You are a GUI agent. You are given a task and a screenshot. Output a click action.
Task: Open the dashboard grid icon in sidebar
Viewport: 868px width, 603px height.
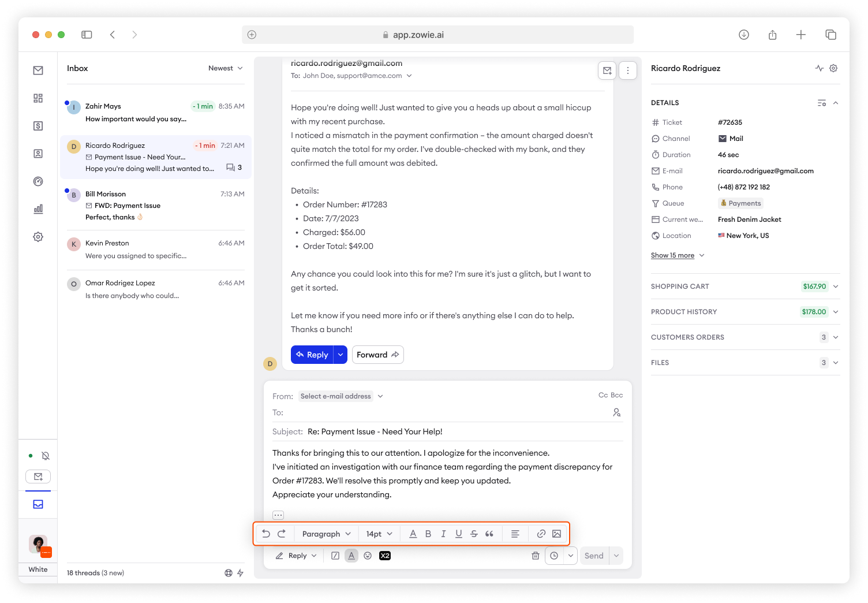(x=38, y=98)
